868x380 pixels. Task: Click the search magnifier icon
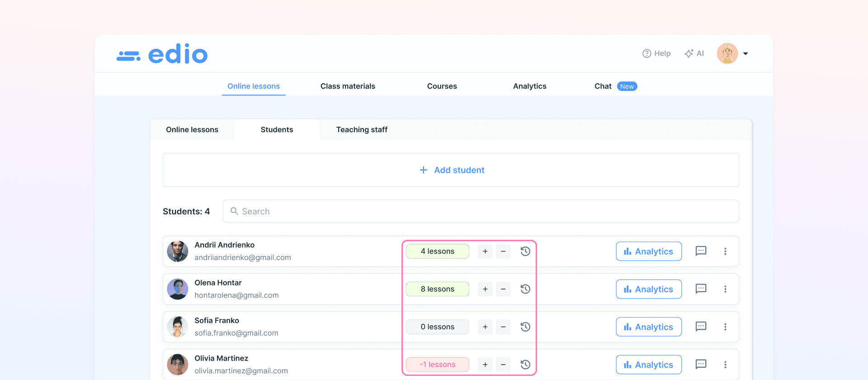point(234,211)
